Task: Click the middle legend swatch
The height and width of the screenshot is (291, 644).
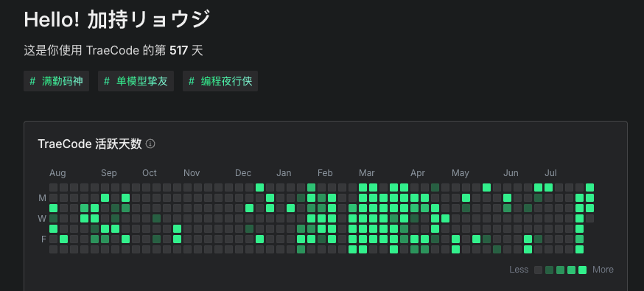Action: point(560,270)
